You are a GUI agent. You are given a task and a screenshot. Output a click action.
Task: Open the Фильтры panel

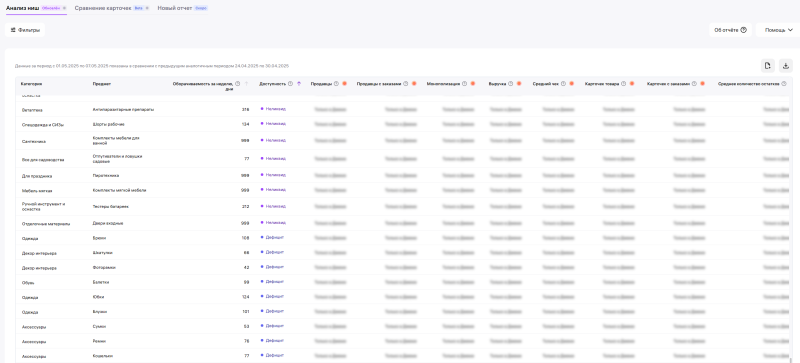tap(25, 30)
